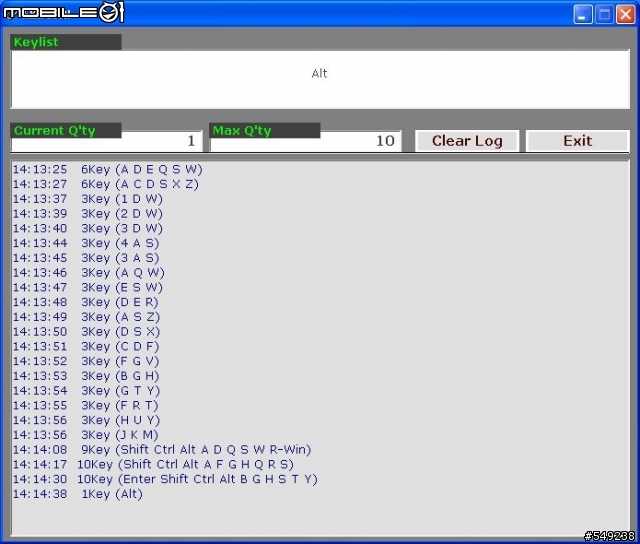Select log row 3Key (J K M)
The image size is (640, 544).
point(85,435)
